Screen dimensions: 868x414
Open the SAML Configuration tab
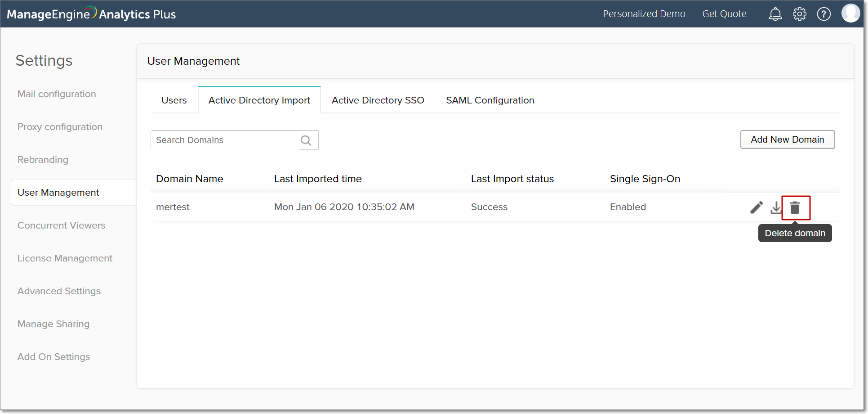tap(490, 100)
